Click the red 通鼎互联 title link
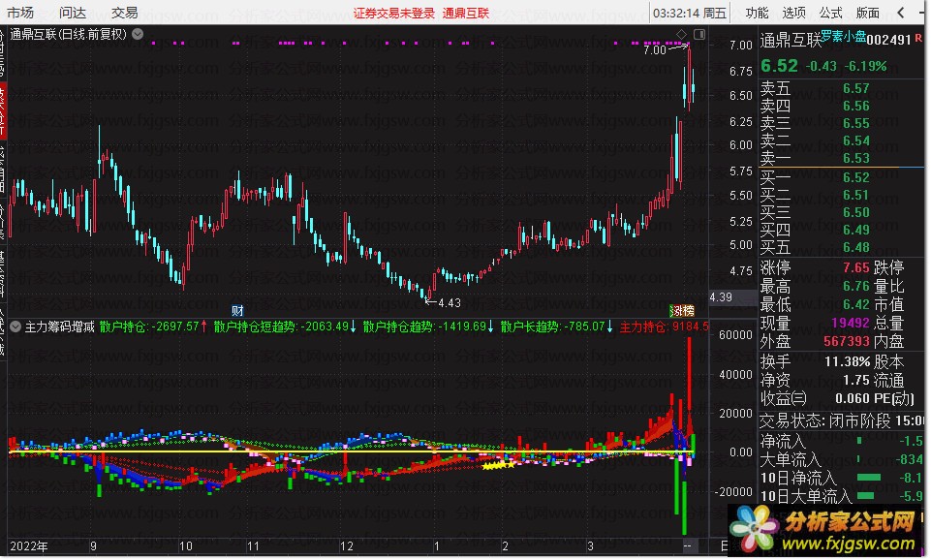Image resolution: width=931 pixels, height=560 pixels. click(x=465, y=13)
